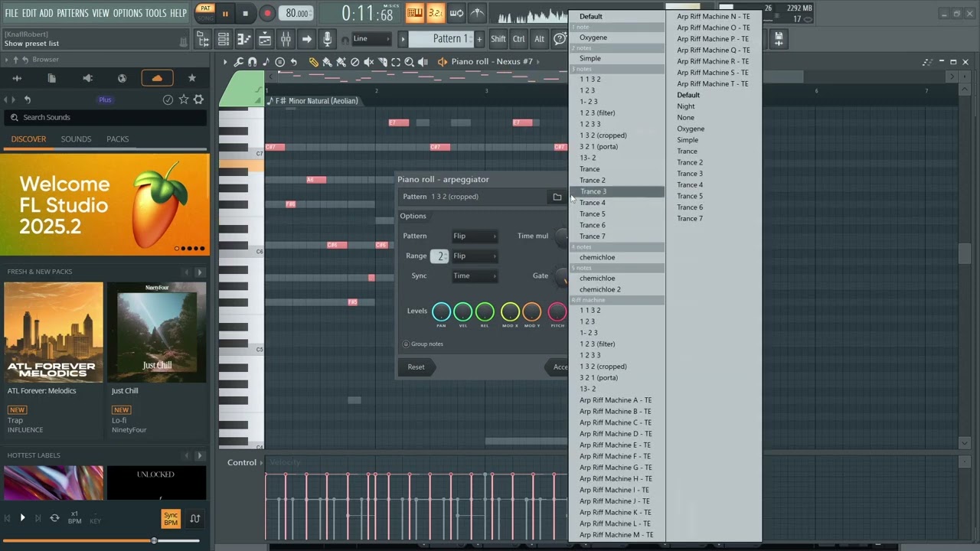Click the record button
The height and width of the screenshot is (551, 980).
coord(266,13)
